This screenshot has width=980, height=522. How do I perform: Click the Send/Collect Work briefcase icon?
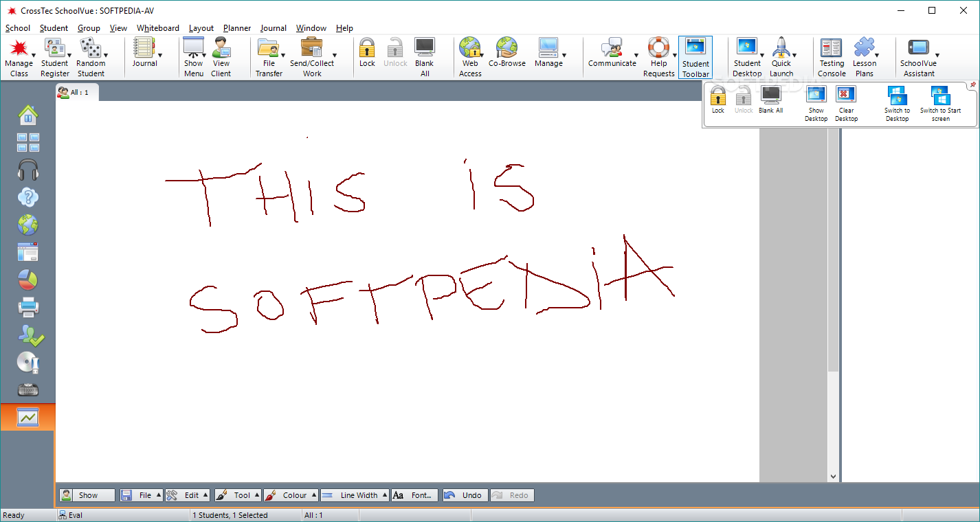click(311, 47)
